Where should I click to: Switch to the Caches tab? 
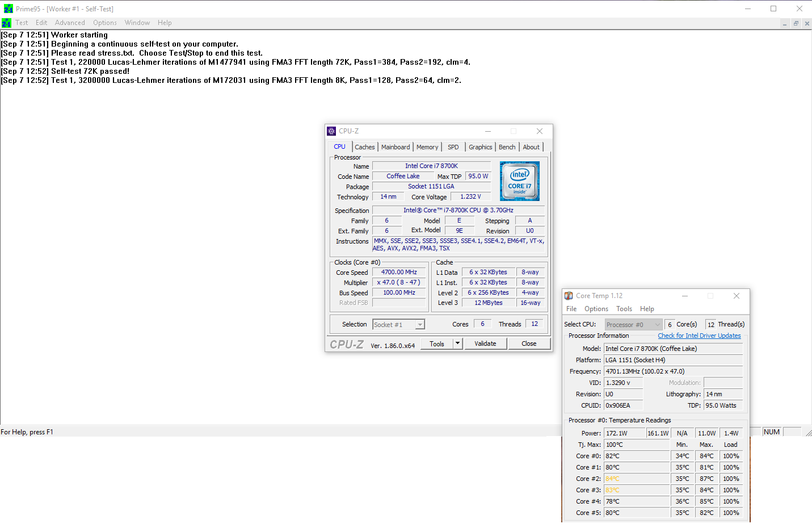tap(365, 147)
